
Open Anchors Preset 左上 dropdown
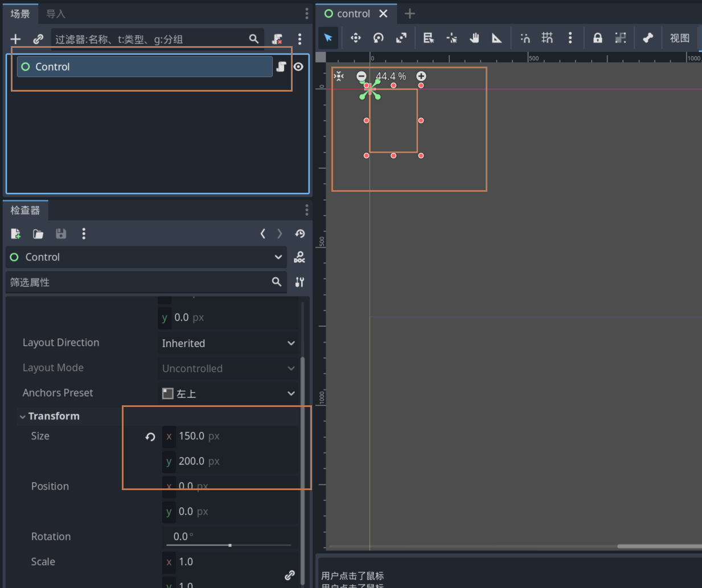coord(228,393)
